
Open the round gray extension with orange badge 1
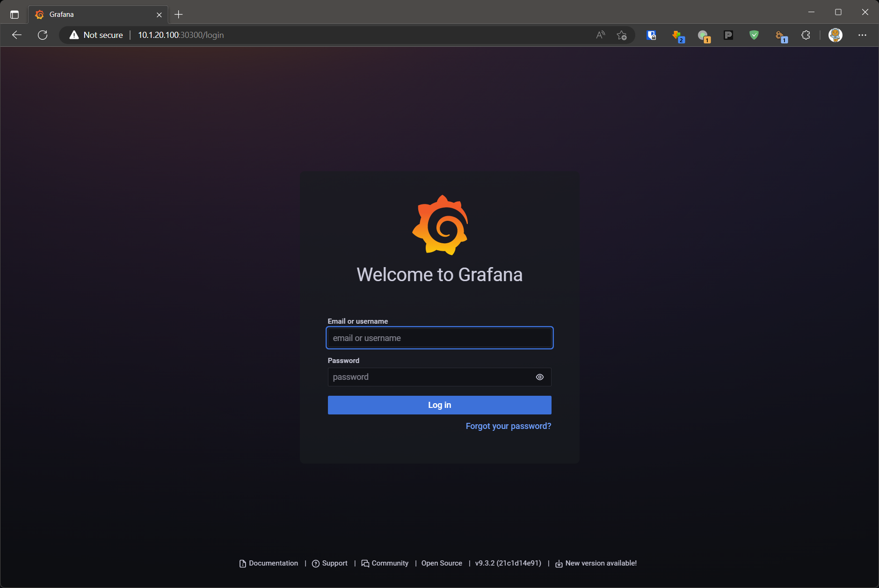(704, 36)
